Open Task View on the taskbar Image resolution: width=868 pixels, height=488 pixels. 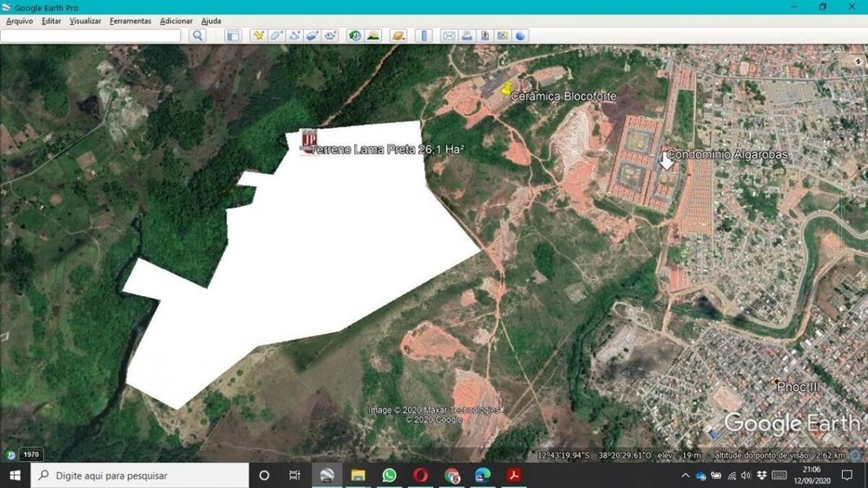coord(294,475)
